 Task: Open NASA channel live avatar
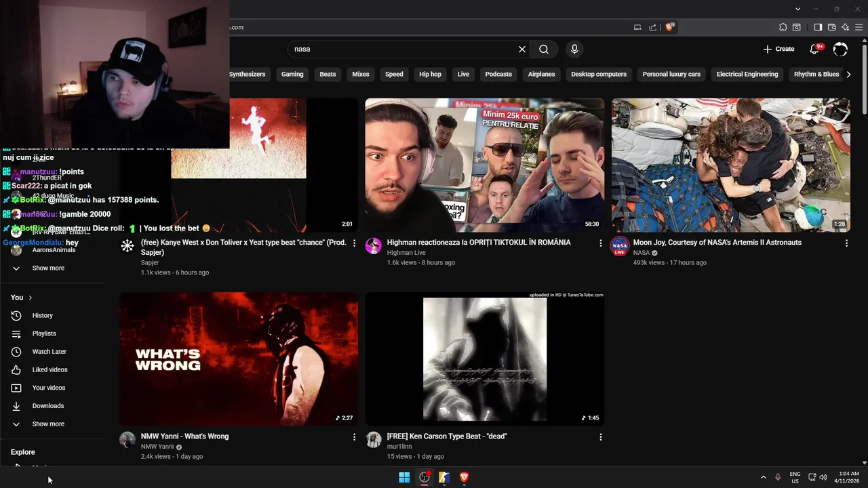[619, 247]
